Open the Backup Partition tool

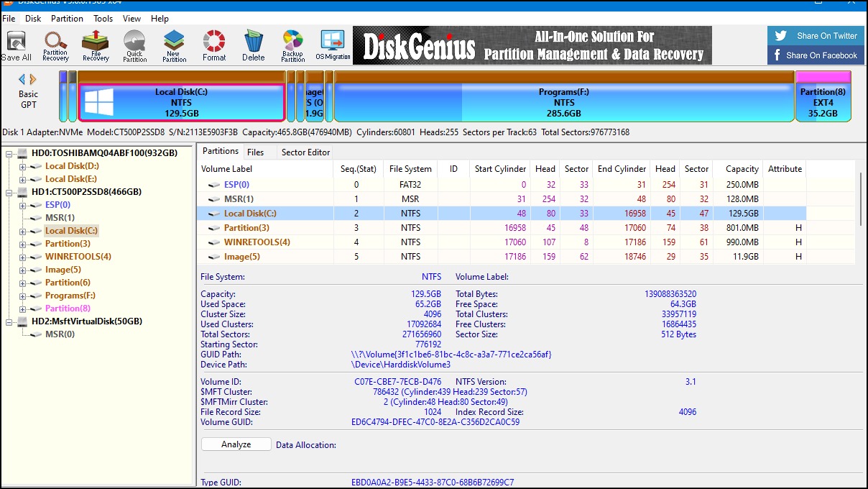click(292, 45)
